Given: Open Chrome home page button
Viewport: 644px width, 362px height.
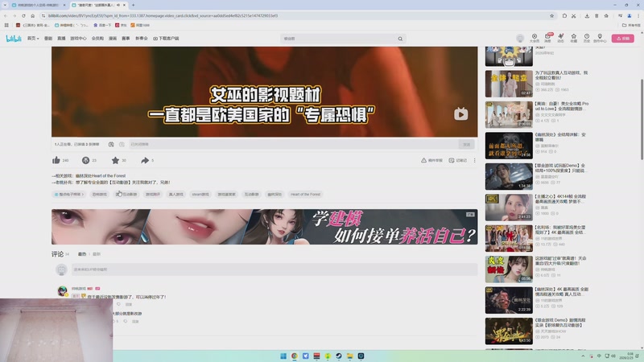Looking at the screenshot, I should pyautogui.click(x=32, y=15).
